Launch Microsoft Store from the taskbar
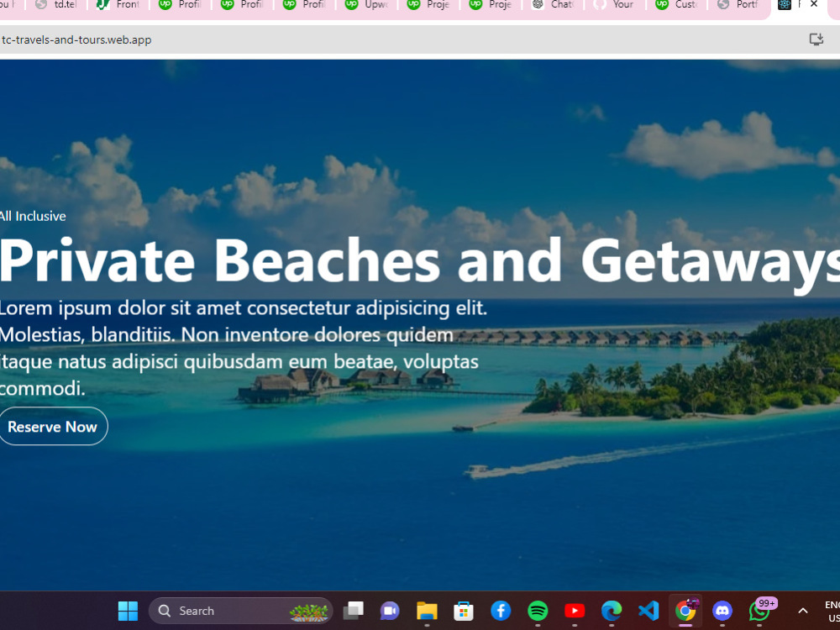 pyautogui.click(x=464, y=611)
